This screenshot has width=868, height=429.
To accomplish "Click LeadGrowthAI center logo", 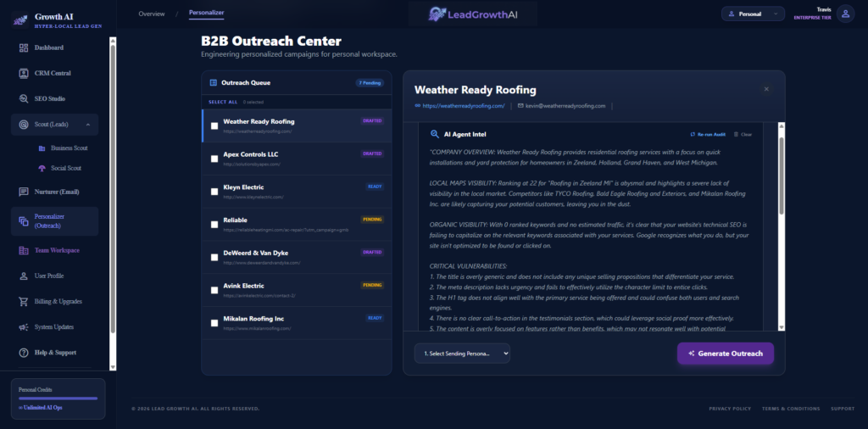I will (x=473, y=14).
